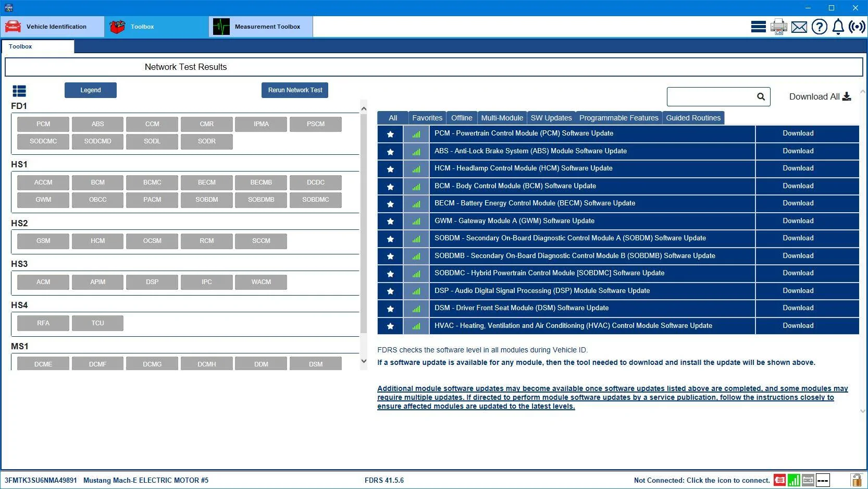The image size is (868, 489).
Task: Favorite the BECM software update star
Action: pos(390,204)
